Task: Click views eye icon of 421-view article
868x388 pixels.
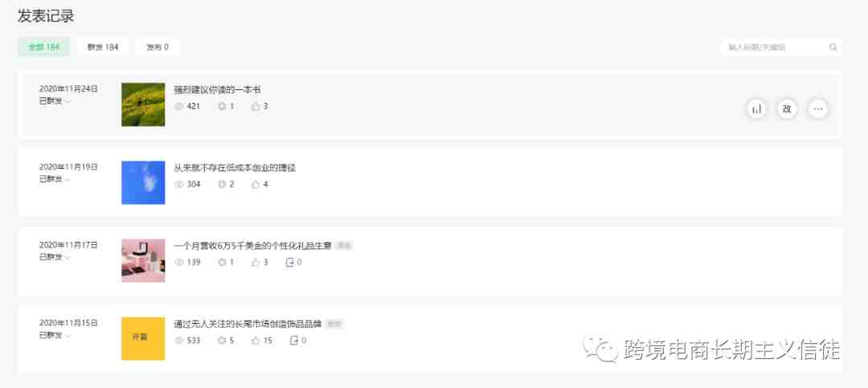Action: tap(178, 106)
